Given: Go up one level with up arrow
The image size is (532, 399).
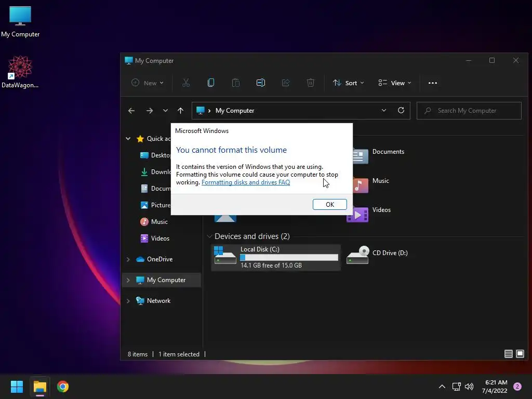Looking at the screenshot, I should click(180, 111).
